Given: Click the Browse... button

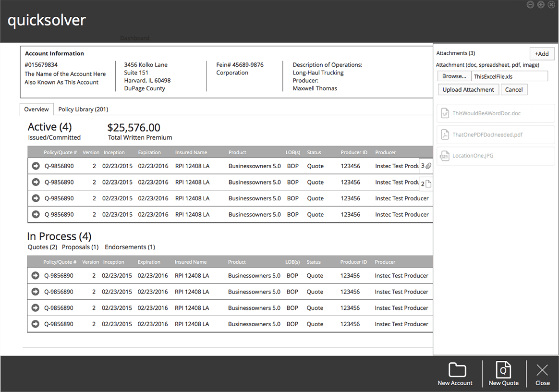Looking at the screenshot, I should pos(454,76).
